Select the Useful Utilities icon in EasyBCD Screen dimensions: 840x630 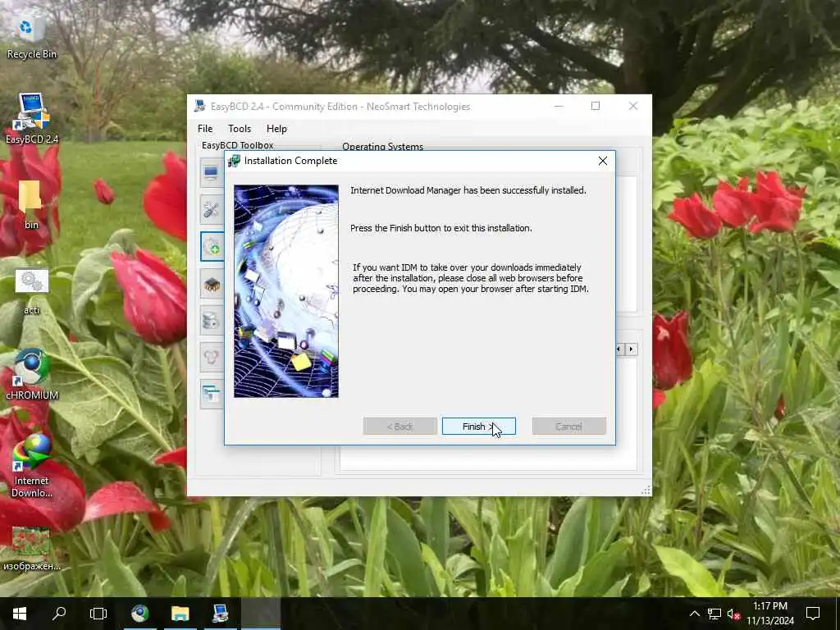[x=211, y=395]
